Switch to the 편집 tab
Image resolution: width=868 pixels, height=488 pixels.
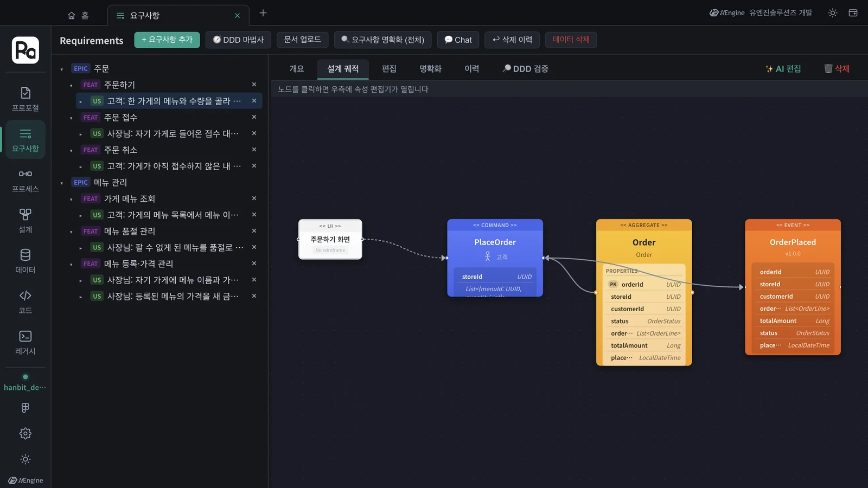click(389, 69)
